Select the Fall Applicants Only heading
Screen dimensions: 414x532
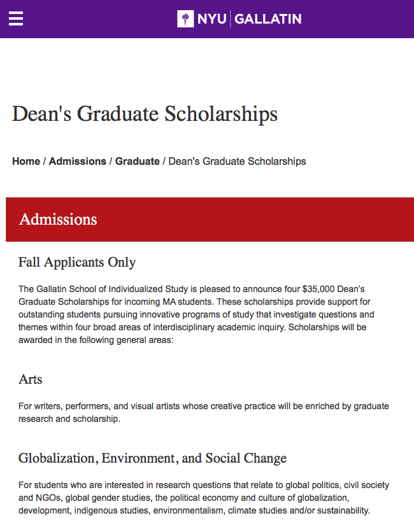(77, 262)
